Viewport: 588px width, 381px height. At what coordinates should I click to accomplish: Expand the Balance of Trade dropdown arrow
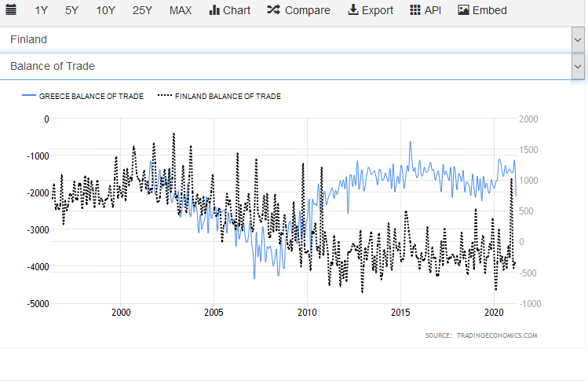pyautogui.click(x=579, y=67)
